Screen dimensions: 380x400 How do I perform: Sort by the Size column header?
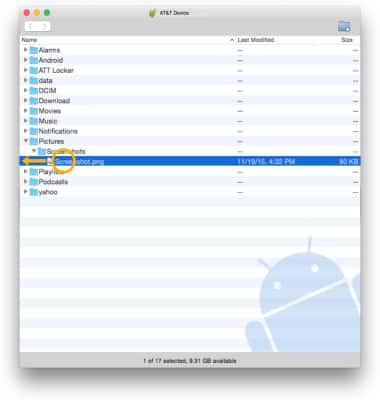click(x=346, y=40)
